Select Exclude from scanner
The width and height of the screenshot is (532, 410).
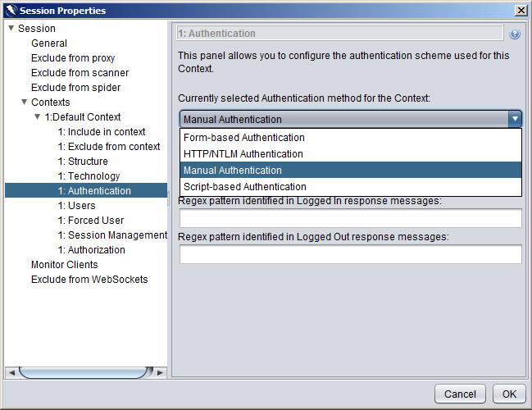pyautogui.click(x=80, y=73)
